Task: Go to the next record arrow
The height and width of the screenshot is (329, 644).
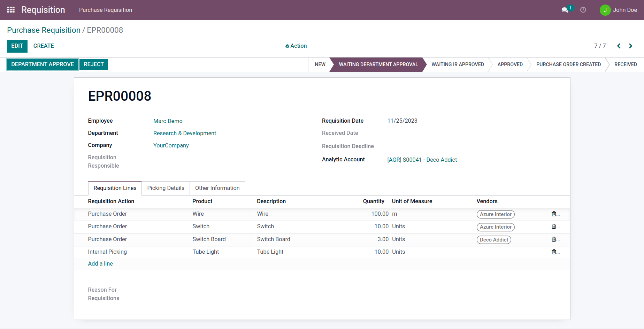Action: 630,46
